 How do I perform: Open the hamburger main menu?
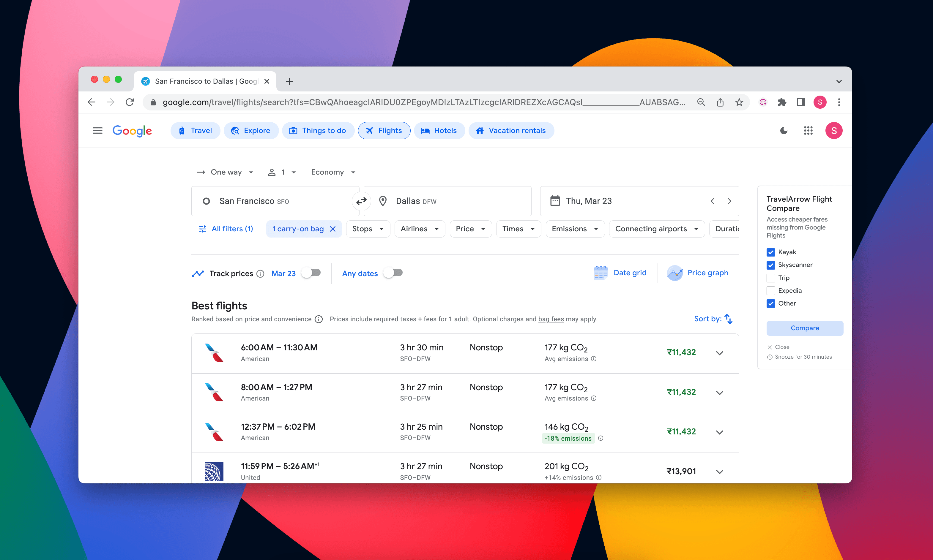pos(97,131)
